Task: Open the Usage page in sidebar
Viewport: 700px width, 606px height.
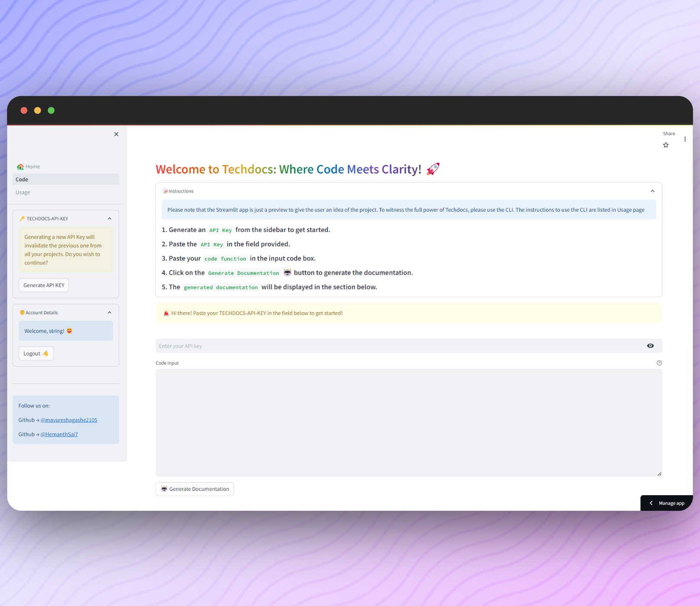Action: [23, 193]
